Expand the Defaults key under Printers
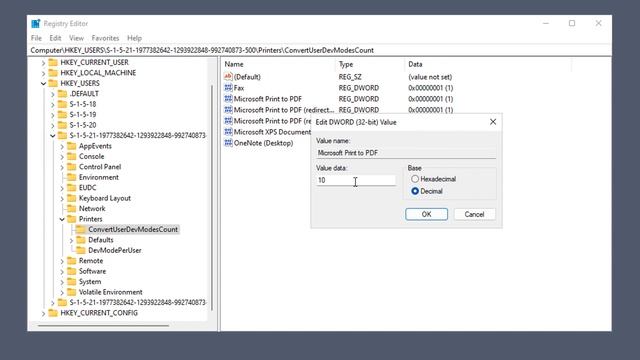Image resolution: width=640 pixels, height=360 pixels. tap(71, 240)
